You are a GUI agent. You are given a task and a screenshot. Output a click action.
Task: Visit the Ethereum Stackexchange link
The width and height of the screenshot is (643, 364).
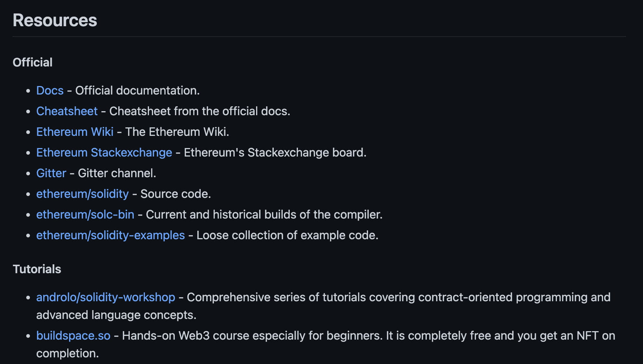104,152
